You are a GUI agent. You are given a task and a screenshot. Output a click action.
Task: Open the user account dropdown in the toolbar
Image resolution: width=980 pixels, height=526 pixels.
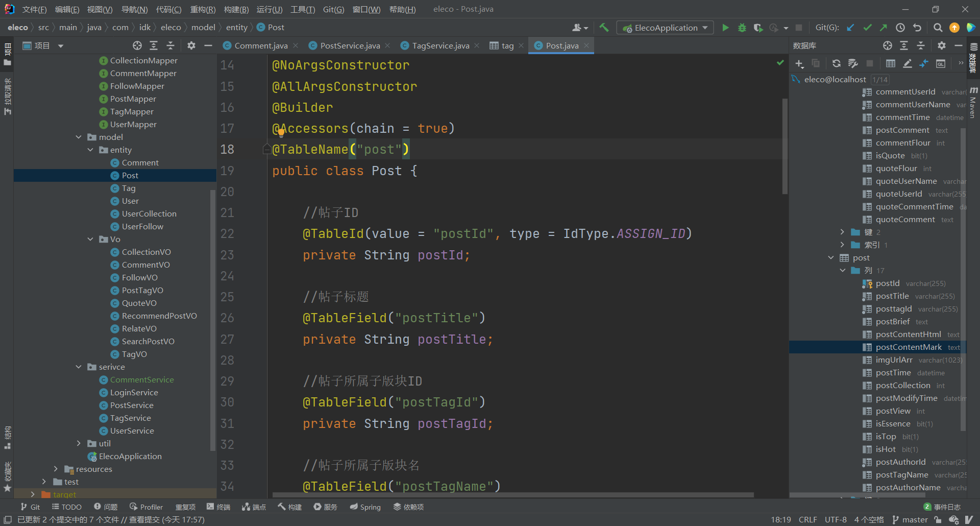click(580, 28)
